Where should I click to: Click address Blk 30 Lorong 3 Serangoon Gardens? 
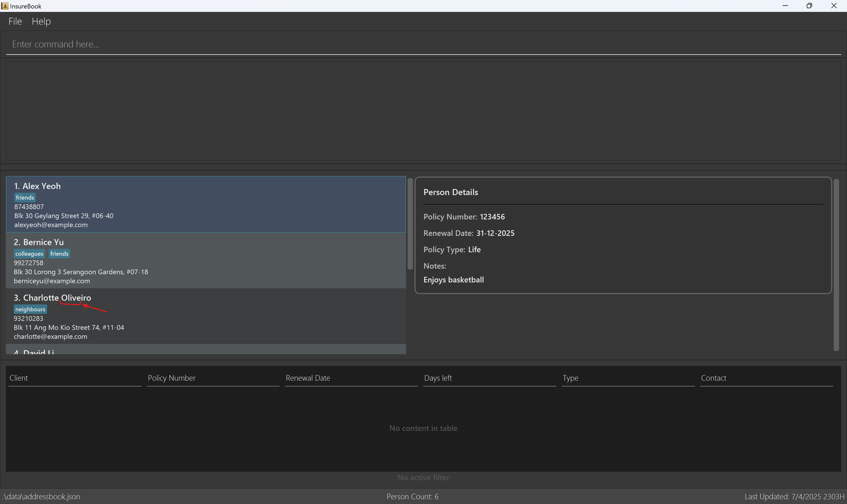coord(81,272)
